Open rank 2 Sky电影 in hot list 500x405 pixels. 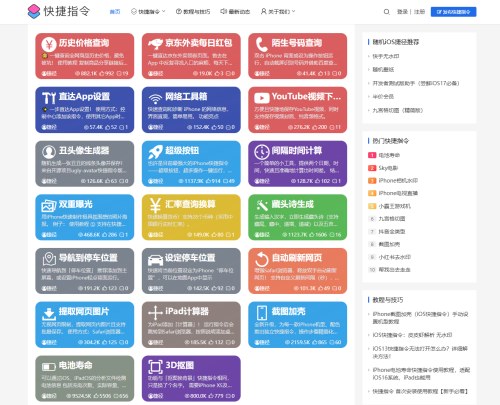(388, 168)
